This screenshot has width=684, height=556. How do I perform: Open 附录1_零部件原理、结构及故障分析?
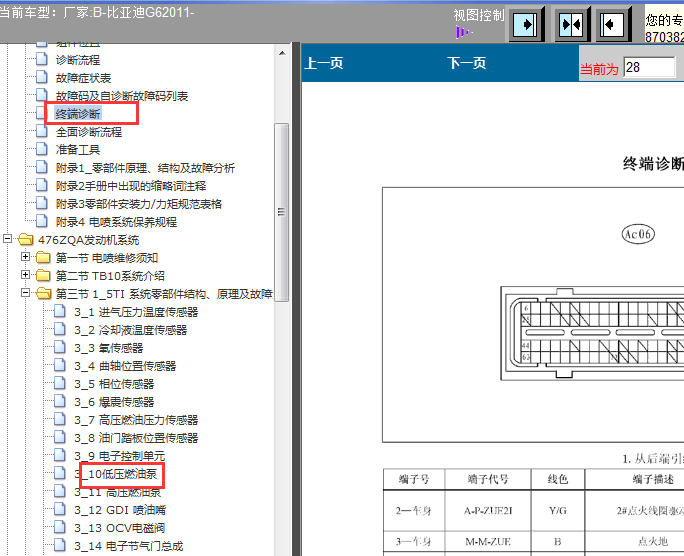[145, 168]
